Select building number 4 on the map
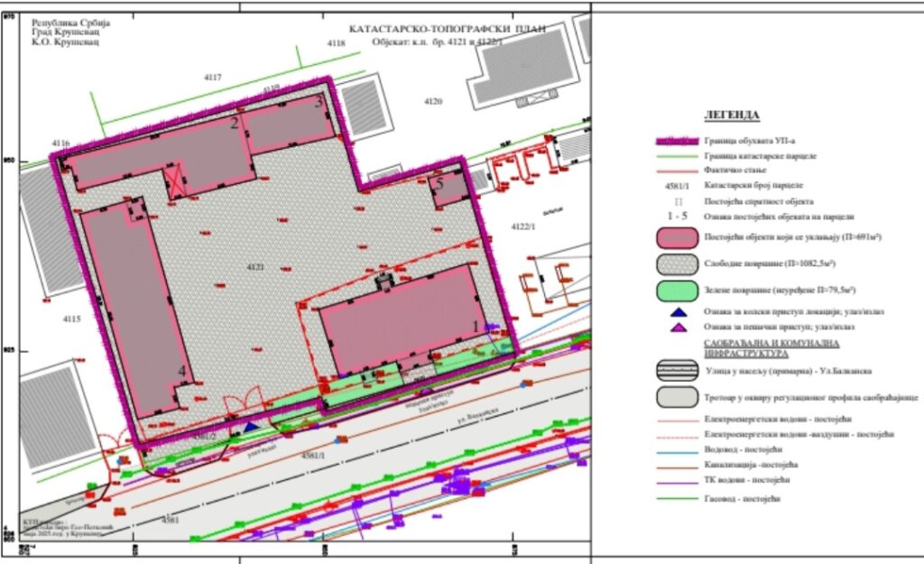This screenshot has width=924, height=564. click(x=181, y=371)
